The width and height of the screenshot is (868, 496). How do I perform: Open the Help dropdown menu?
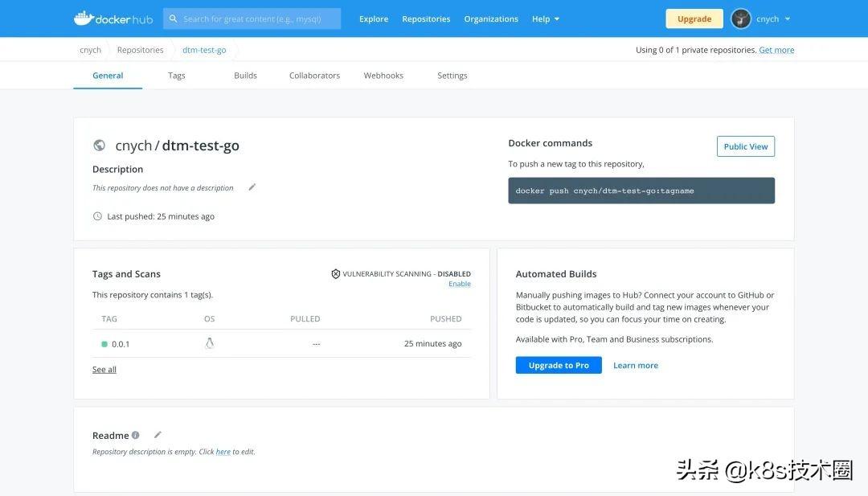(x=545, y=18)
